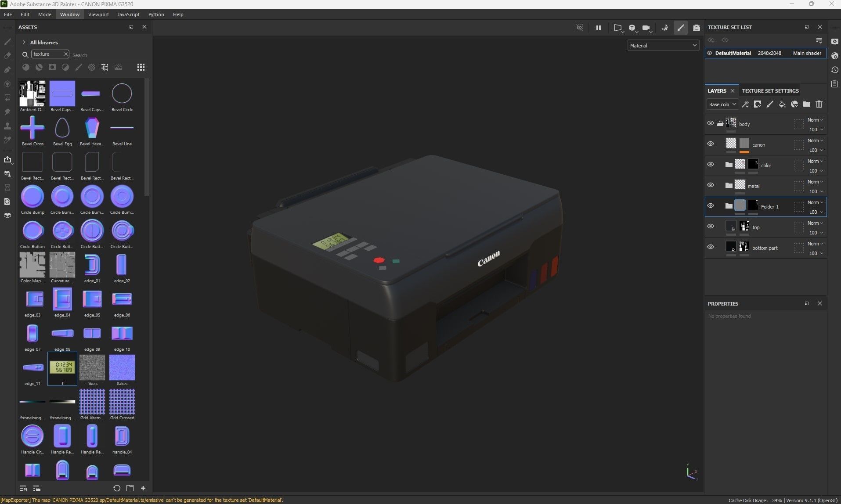
Task: Open Folder 1 opacity dropdown showing 100
Action: [x=816, y=212]
